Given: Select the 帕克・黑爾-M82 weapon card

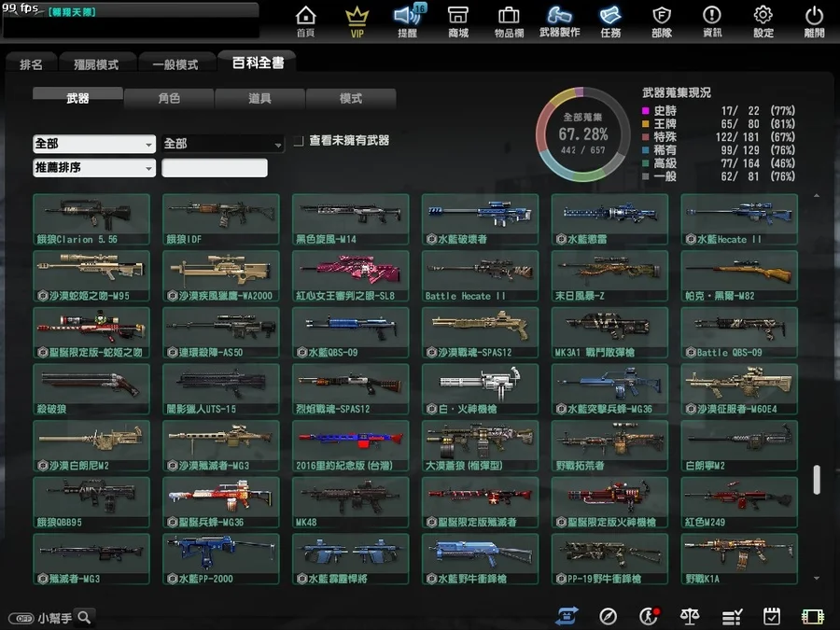Looking at the screenshot, I should click(739, 276).
